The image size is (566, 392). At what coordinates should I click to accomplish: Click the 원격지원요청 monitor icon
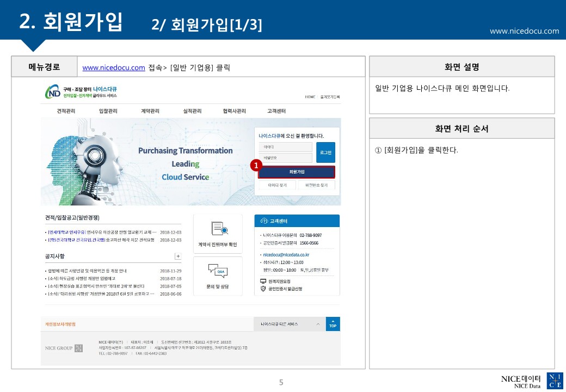pyautogui.click(x=263, y=281)
